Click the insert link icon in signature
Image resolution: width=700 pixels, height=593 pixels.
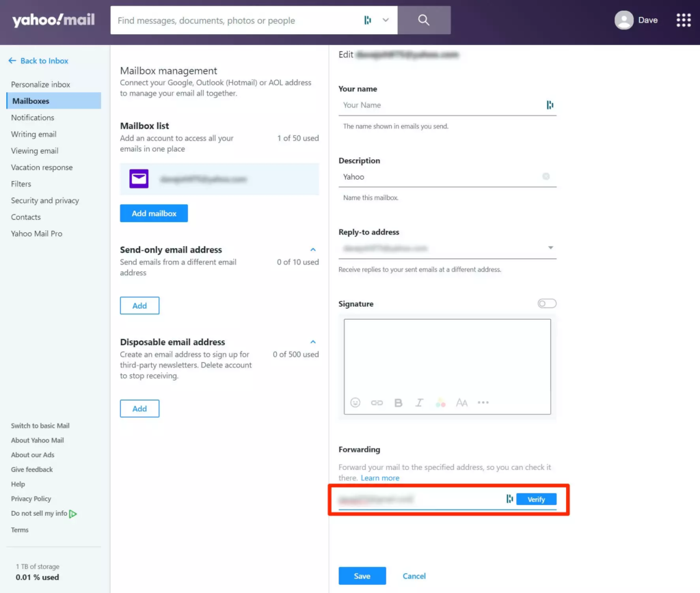pyautogui.click(x=377, y=403)
